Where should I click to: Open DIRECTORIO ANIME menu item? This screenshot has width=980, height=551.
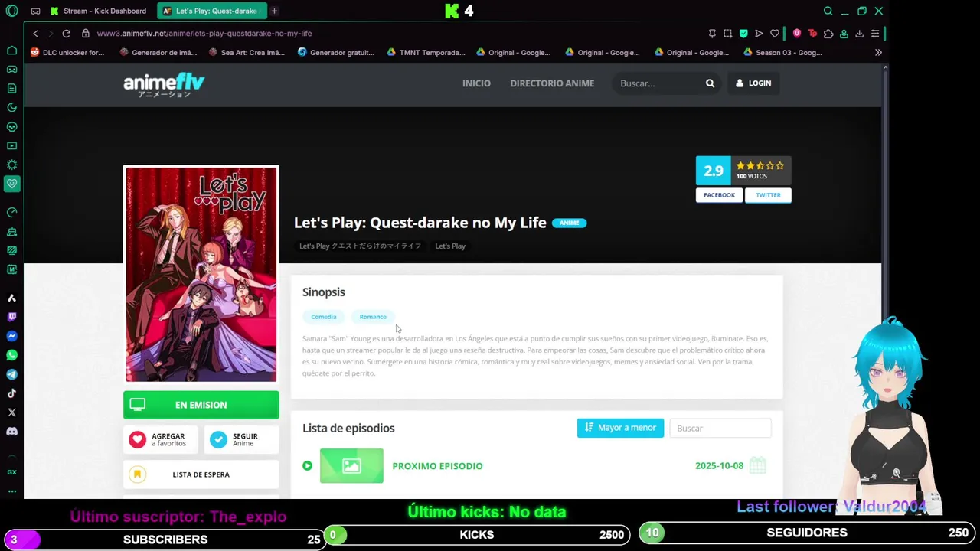click(x=552, y=83)
